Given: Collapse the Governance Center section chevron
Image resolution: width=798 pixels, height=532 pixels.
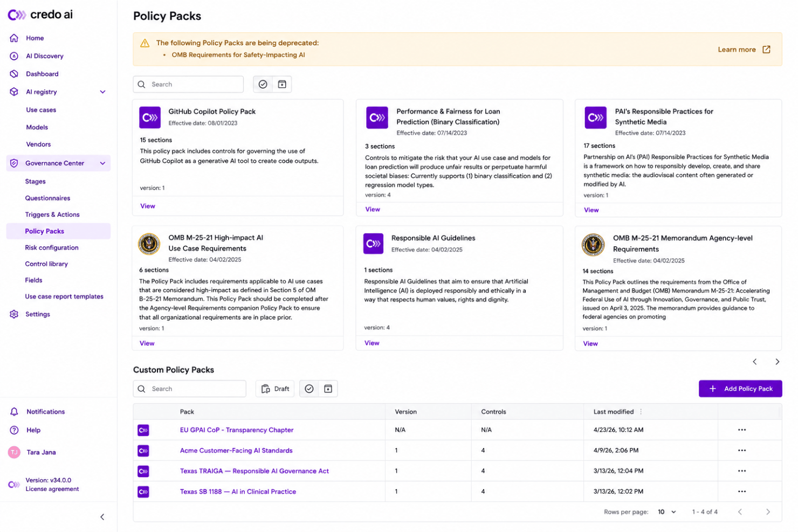Looking at the screenshot, I should click(102, 163).
